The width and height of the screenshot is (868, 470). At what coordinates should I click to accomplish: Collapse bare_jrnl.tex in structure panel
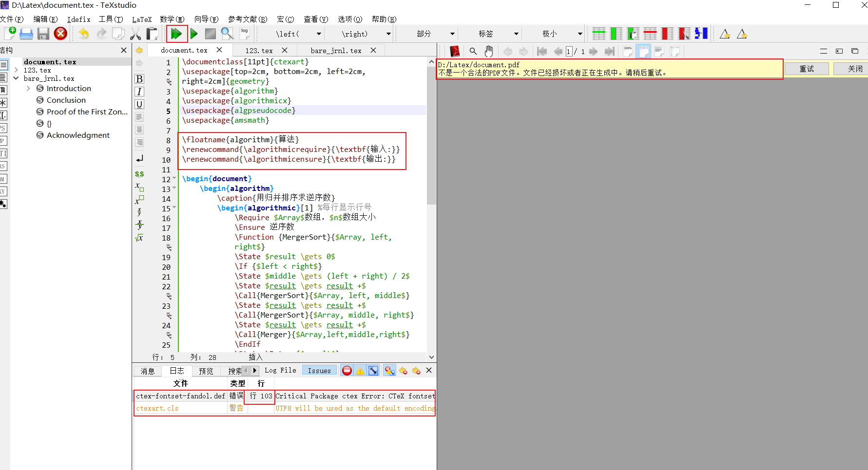tap(16, 78)
